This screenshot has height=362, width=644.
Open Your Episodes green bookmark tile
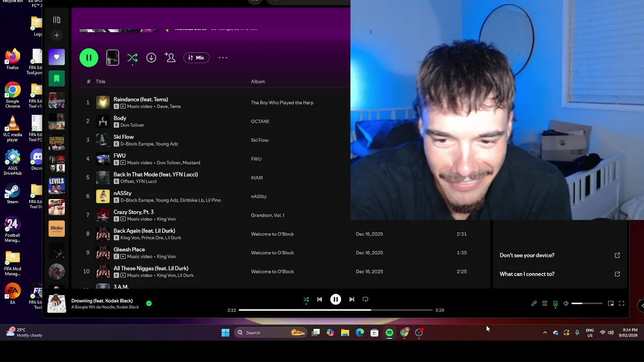[56, 78]
